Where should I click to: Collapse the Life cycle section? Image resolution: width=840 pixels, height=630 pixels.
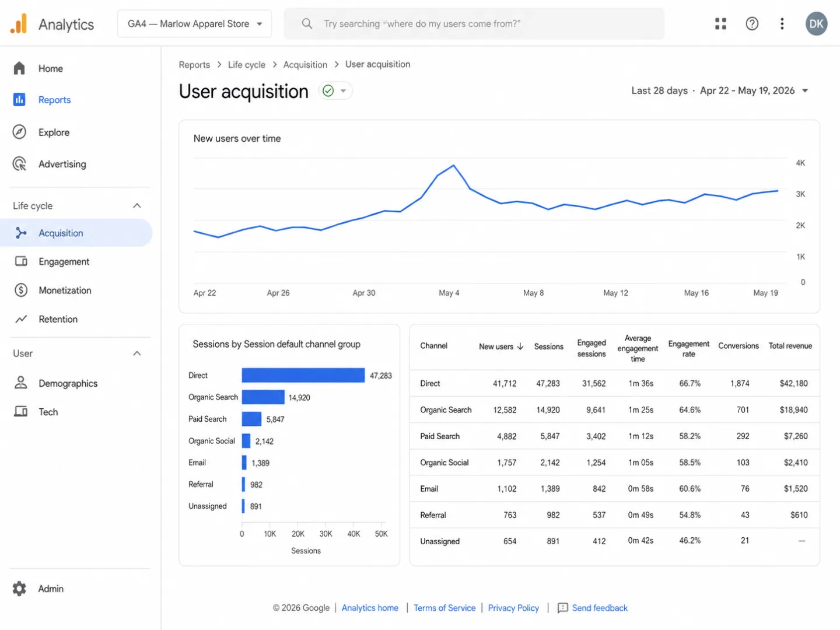[x=137, y=205]
